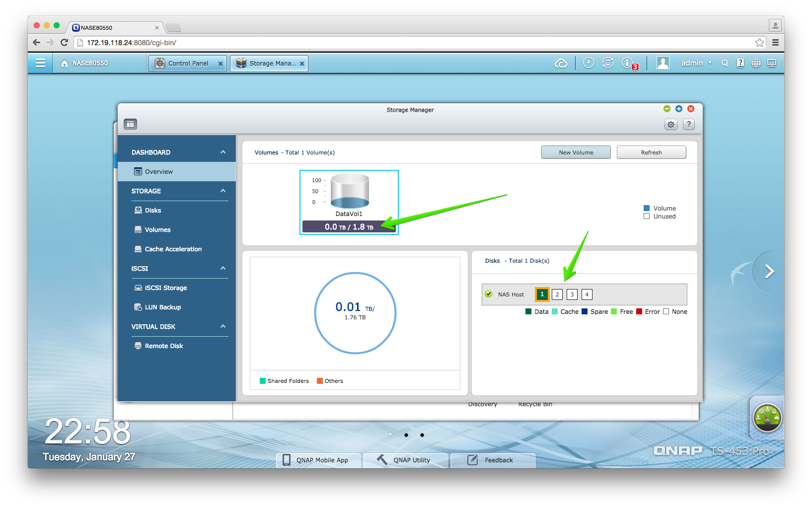Screen dimensions: 812x508
Task: Select the DataVol1 volume cylinder icon
Action: coord(350,191)
